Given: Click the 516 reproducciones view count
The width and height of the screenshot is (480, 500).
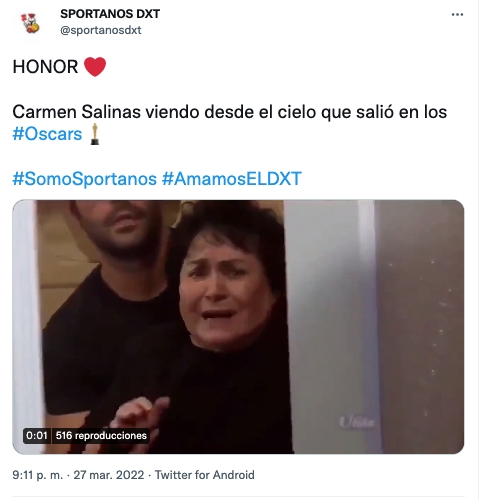Looking at the screenshot, I should [x=101, y=436].
